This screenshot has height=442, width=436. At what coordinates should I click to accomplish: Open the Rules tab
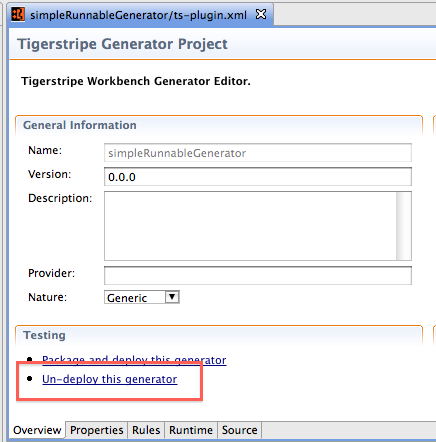[x=146, y=430]
